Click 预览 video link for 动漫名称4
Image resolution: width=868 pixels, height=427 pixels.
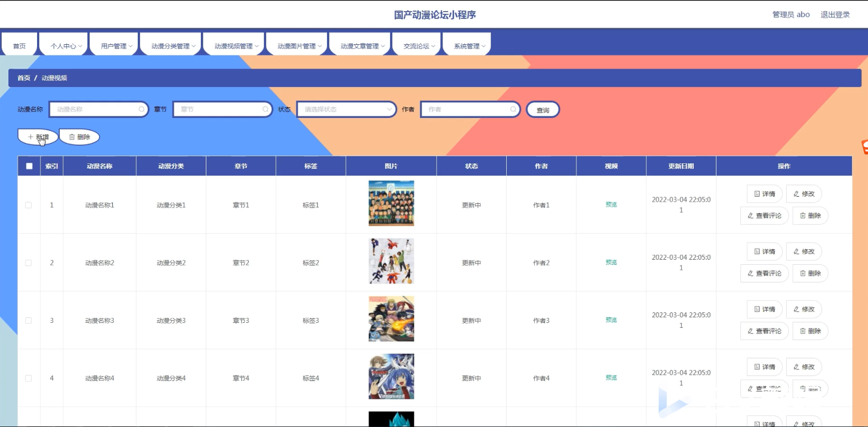tap(611, 378)
